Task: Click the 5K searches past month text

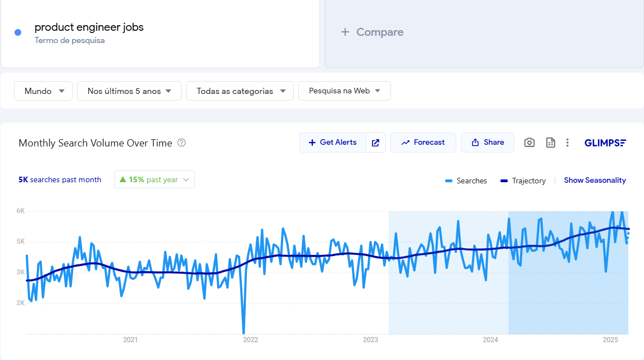Action: [x=60, y=179]
